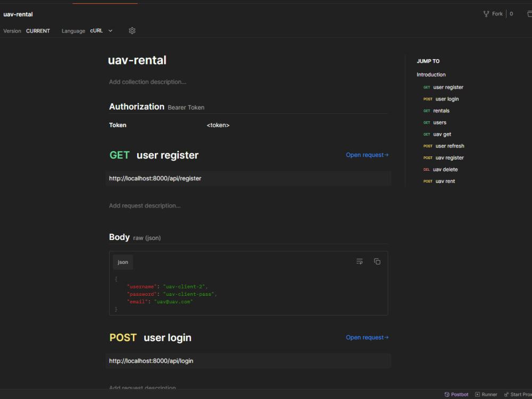Jump to GET user register
Screen dimensions: 532x399
[443, 87]
